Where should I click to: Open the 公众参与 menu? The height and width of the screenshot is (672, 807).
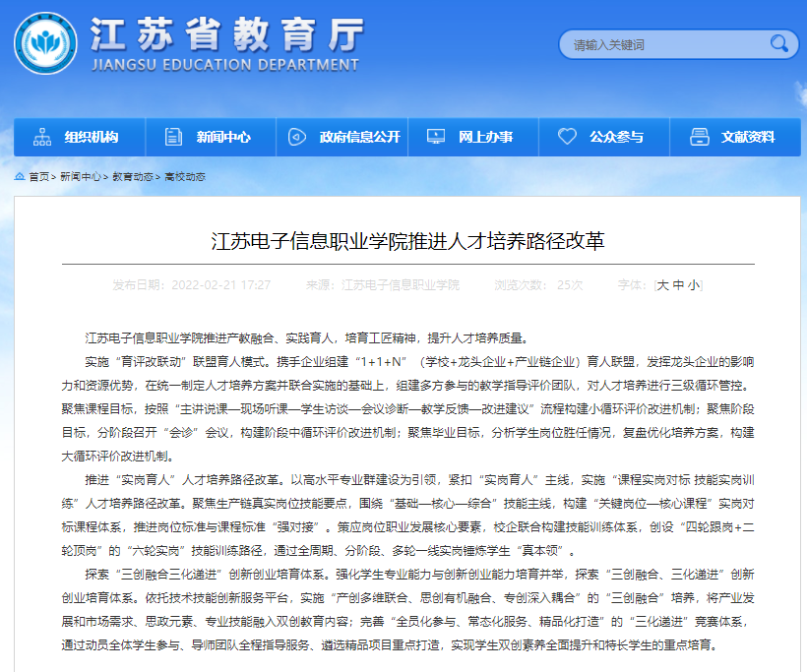click(x=604, y=137)
